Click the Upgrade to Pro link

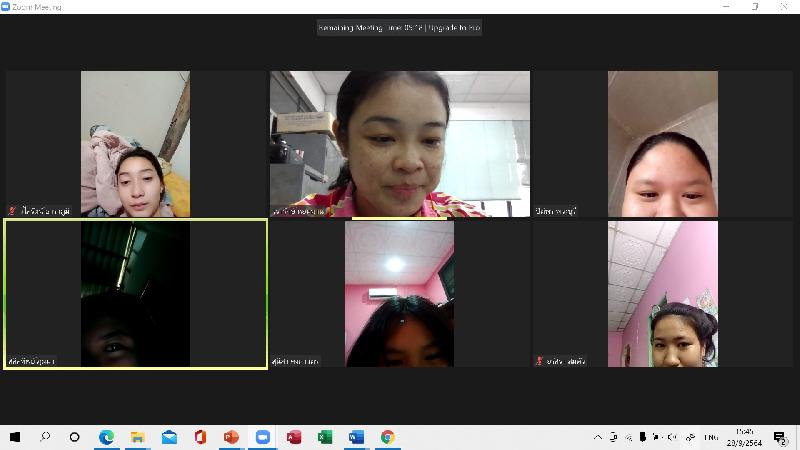point(455,28)
